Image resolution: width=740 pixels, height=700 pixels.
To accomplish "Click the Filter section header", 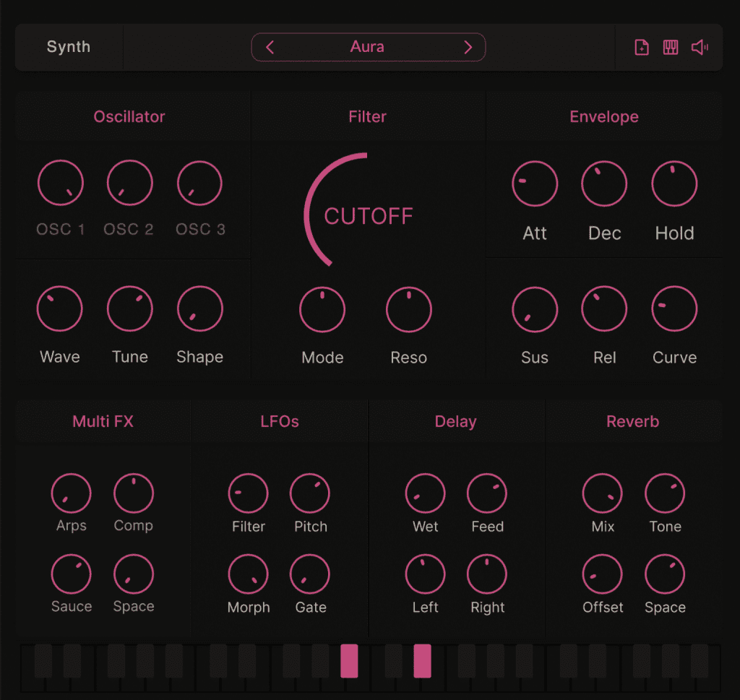I will pyautogui.click(x=368, y=116).
